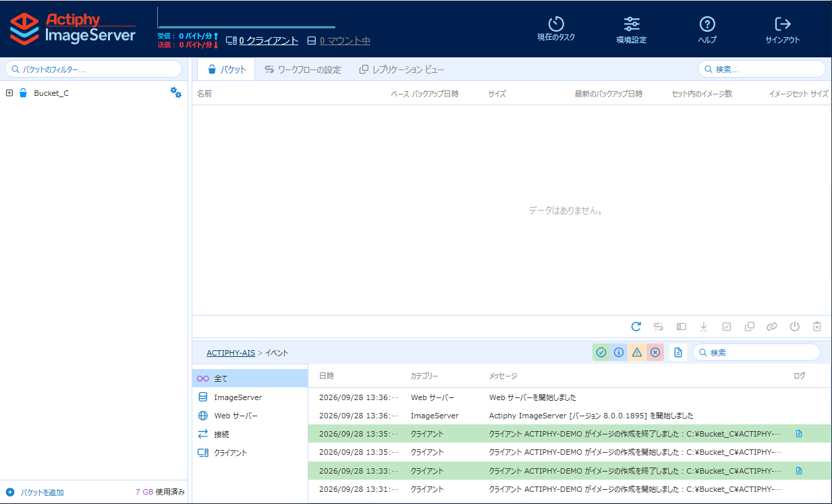This screenshot has height=504, width=832.
Task: Click the trash delete icon in bucket toolbar
Action: coord(817,327)
